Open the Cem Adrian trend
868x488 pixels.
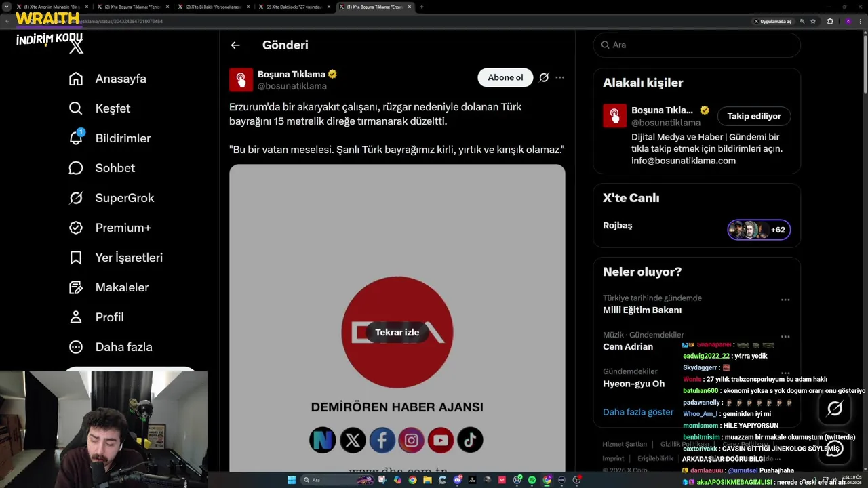pyautogui.click(x=628, y=346)
